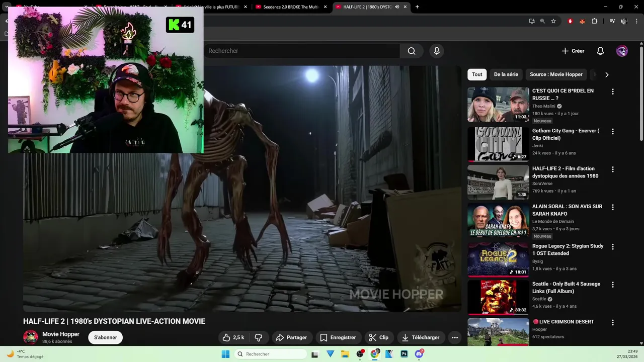This screenshot has width=644, height=362.
Task: Click the red adblock shield extension icon
Action: point(570,21)
